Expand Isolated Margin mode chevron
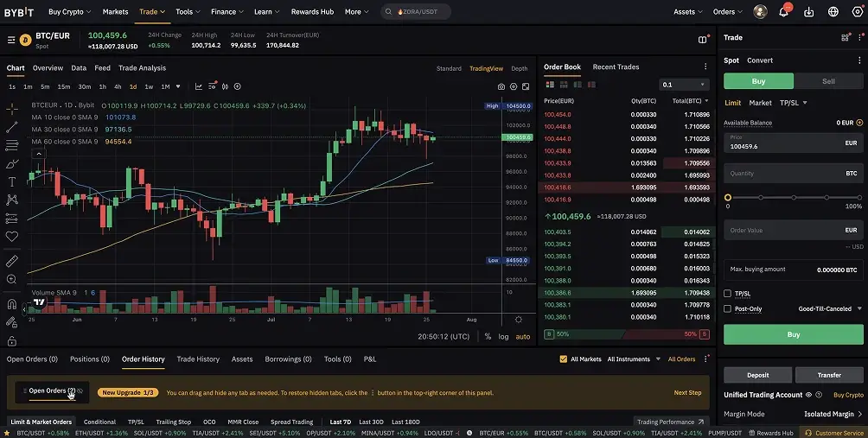The image size is (868, 438). (x=859, y=414)
